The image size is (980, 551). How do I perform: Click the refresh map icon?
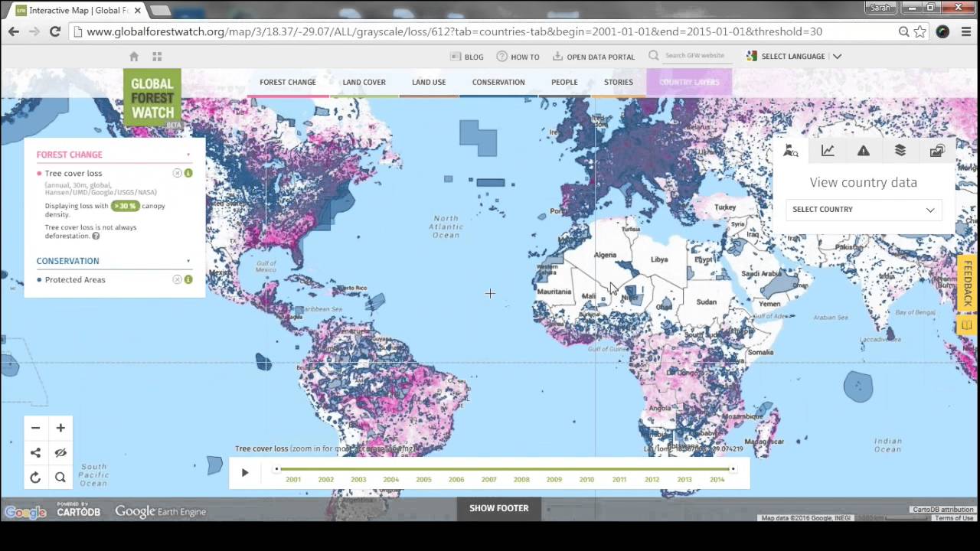35,478
